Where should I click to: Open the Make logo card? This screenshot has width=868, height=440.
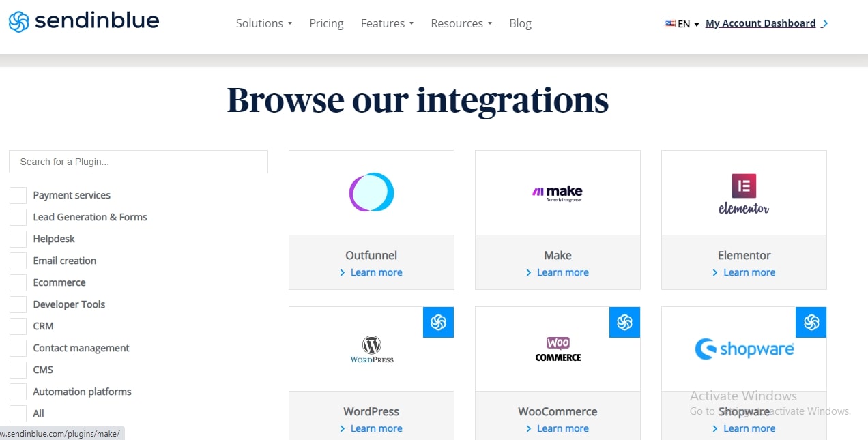[x=558, y=192]
